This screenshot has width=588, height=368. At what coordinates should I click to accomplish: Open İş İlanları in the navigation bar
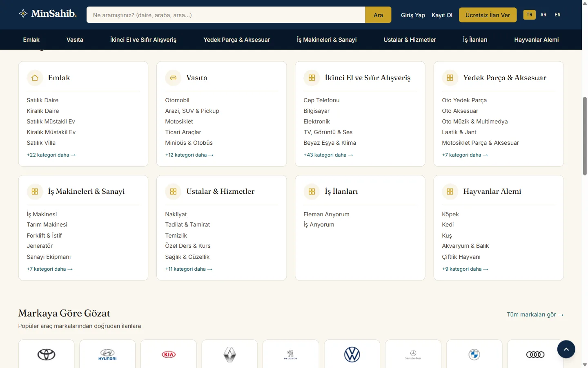475,40
